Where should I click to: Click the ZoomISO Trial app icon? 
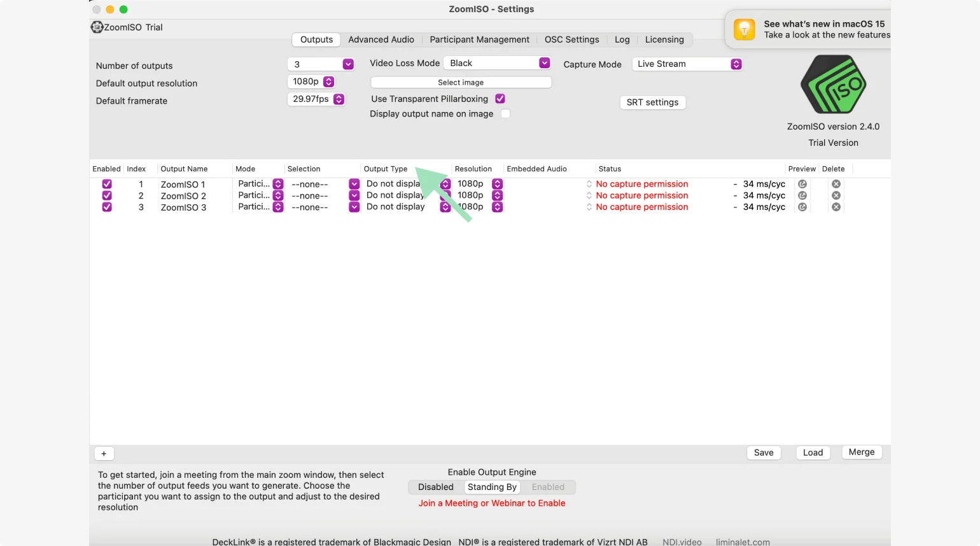coord(97,27)
